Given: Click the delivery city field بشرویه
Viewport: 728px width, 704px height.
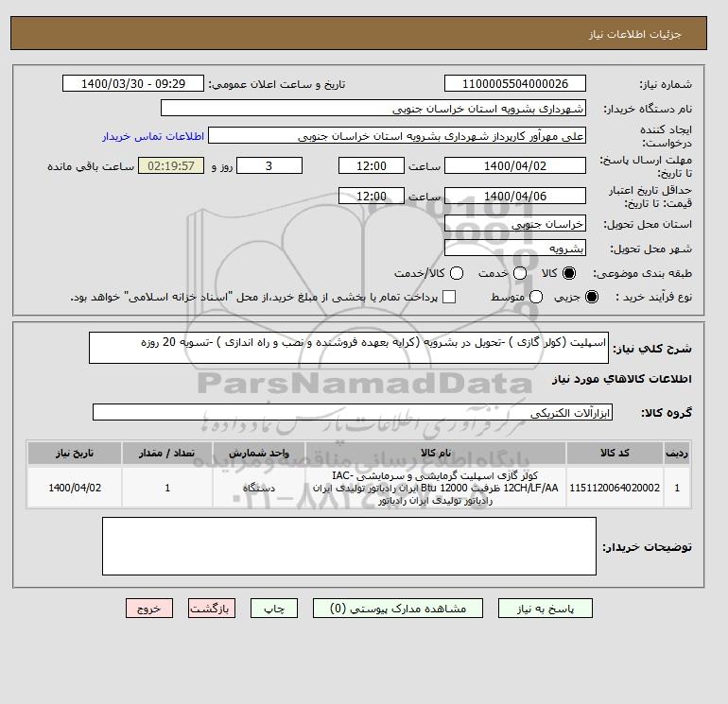Looking at the screenshot, I should [x=515, y=249].
